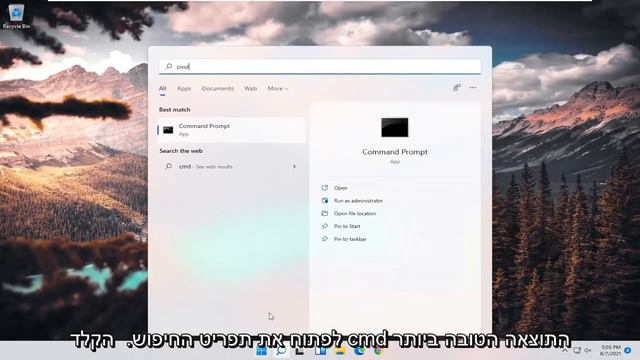
Task: Select Command Prompt best match result
Action: point(231,130)
